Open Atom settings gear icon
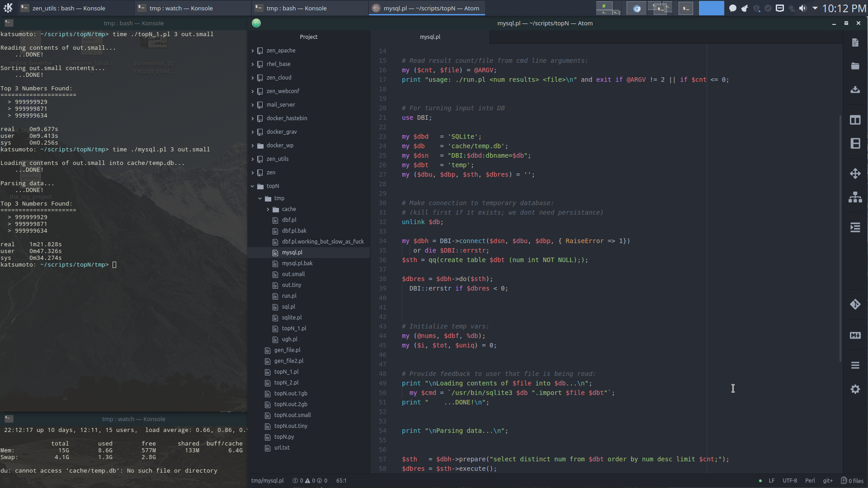This screenshot has width=868, height=488. tap(855, 389)
